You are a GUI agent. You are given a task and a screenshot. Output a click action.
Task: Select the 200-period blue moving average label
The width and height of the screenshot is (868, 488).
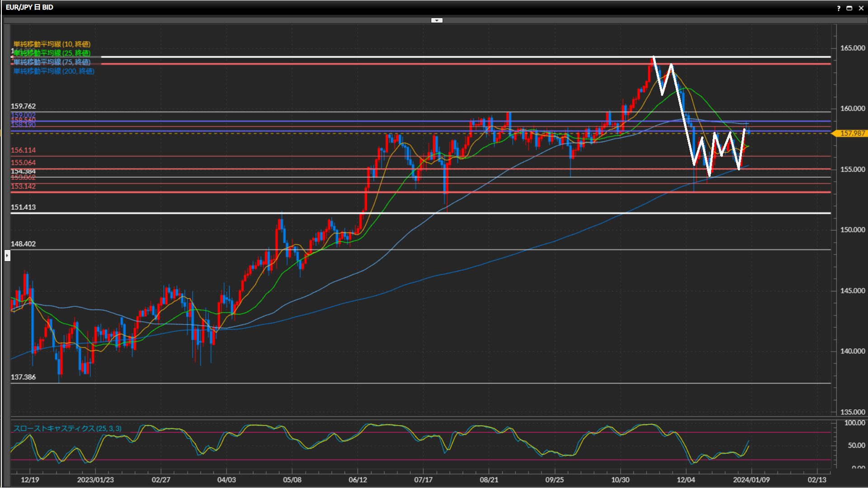click(53, 71)
